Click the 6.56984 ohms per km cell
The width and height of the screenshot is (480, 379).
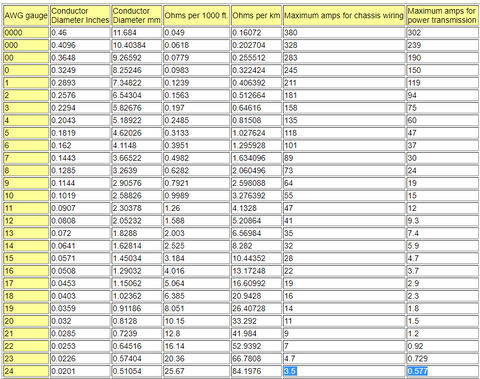pos(256,233)
